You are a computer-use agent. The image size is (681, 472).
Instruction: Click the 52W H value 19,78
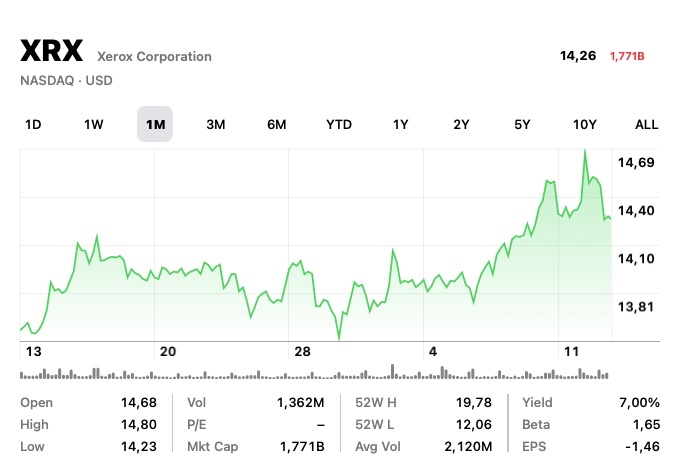(x=473, y=403)
